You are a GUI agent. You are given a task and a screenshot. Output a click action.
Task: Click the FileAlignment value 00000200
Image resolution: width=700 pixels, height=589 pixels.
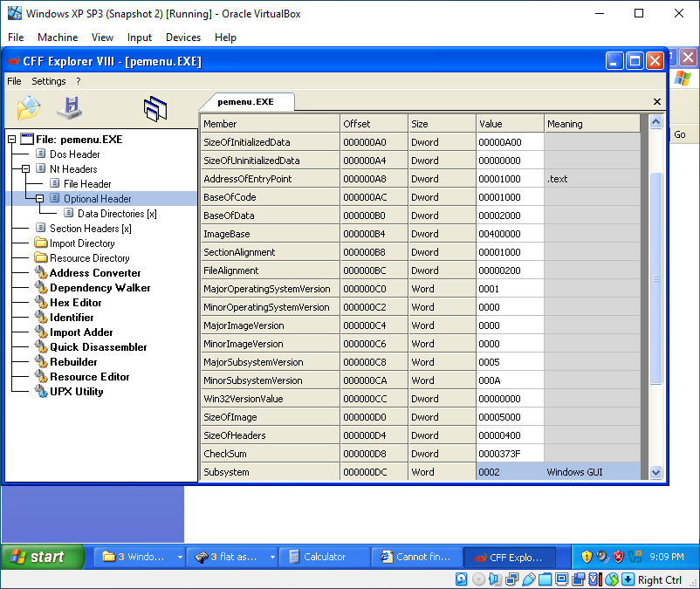point(511,271)
